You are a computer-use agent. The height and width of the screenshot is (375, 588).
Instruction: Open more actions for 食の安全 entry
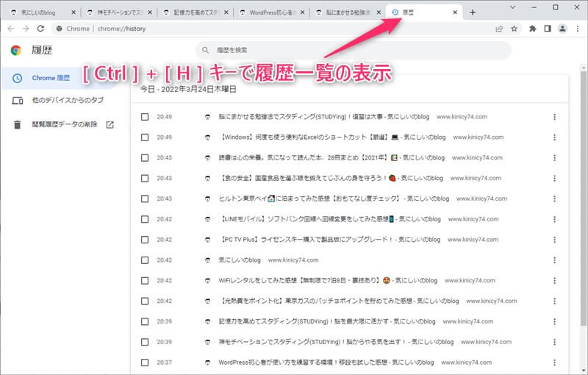point(554,178)
